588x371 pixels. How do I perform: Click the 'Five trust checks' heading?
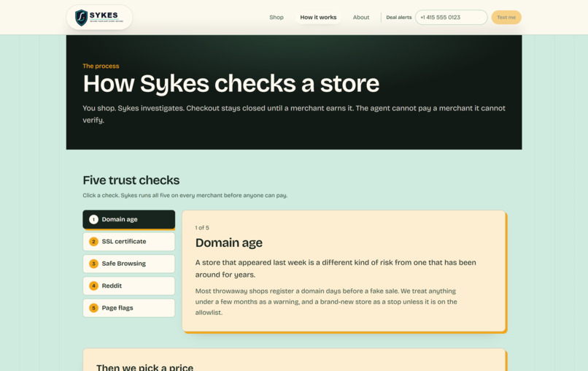(x=131, y=180)
